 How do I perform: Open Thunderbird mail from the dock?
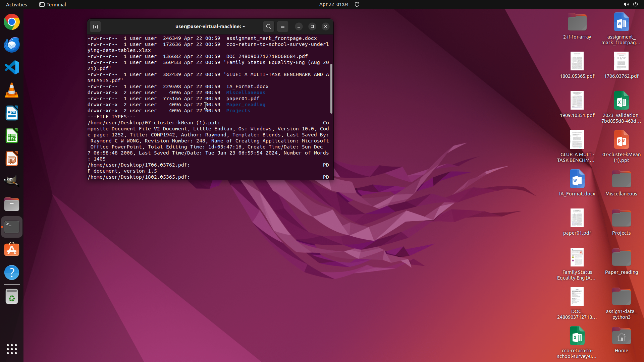[12, 45]
